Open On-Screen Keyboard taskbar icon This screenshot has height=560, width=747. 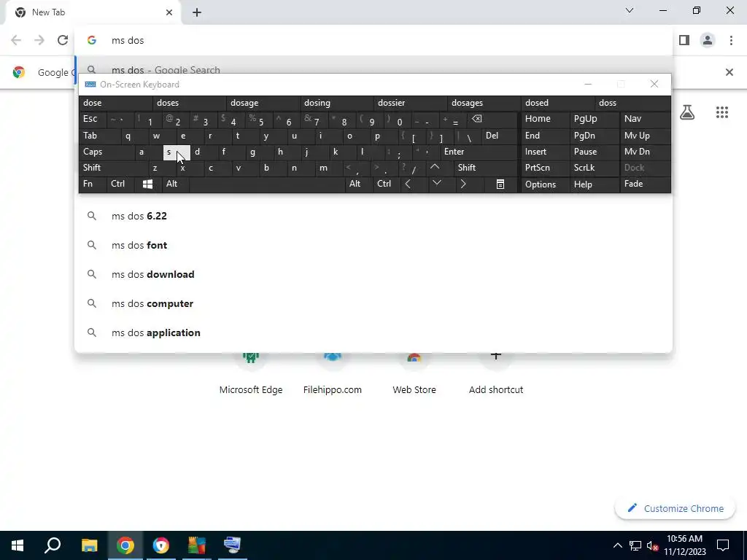point(233,545)
